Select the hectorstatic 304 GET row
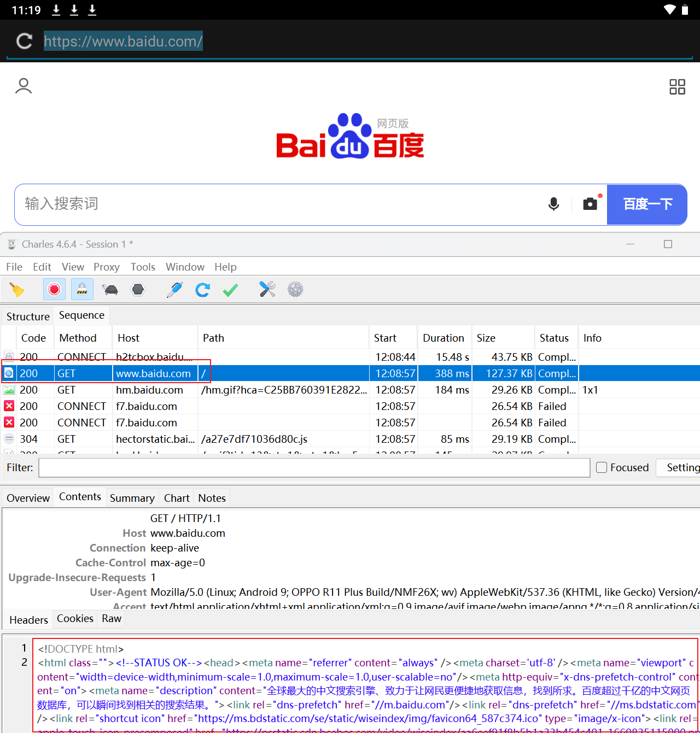 point(350,439)
